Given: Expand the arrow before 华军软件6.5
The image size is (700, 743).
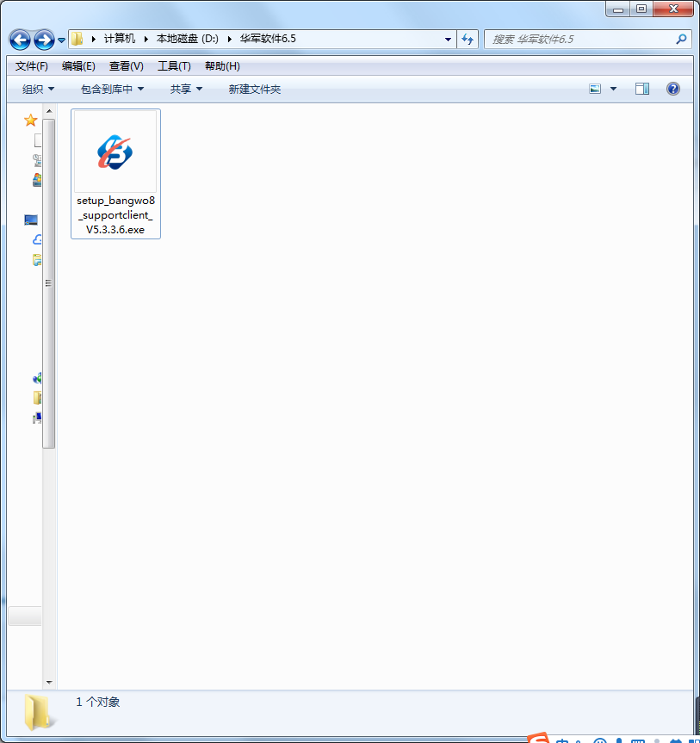Looking at the screenshot, I should click(x=229, y=39).
